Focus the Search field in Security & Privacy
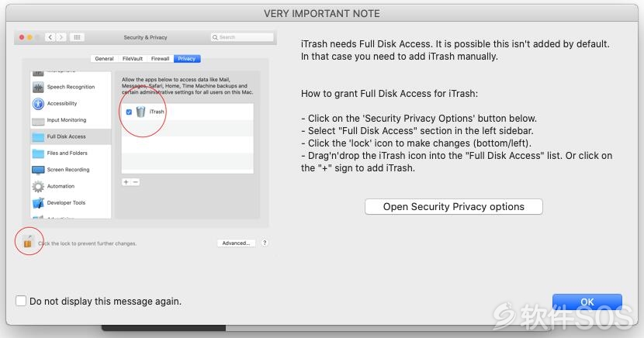644x338 pixels. point(242,37)
